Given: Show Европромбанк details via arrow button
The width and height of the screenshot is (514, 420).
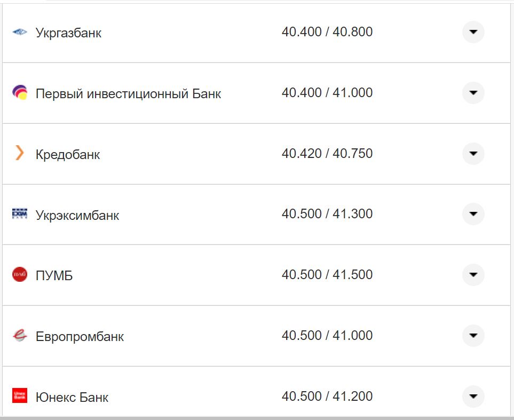Looking at the screenshot, I should pyautogui.click(x=473, y=336).
